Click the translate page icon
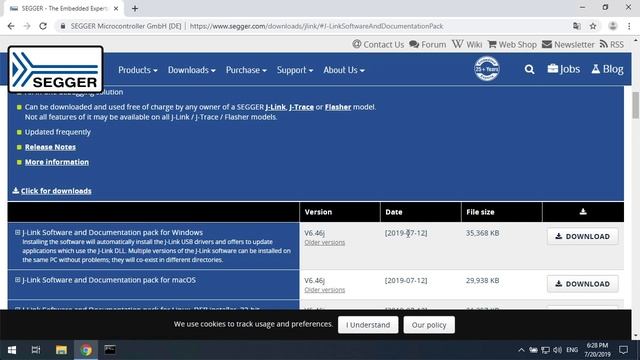 coord(577,26)
